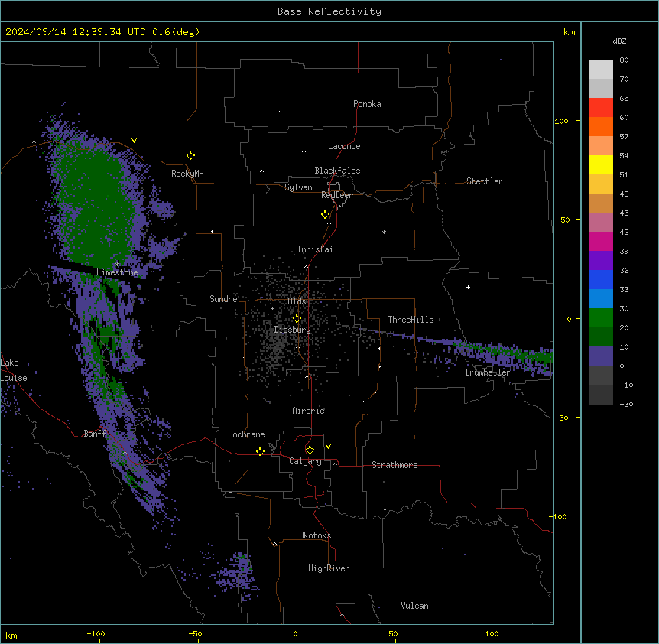Click the km unit label at bottom-left

point(11,635)
